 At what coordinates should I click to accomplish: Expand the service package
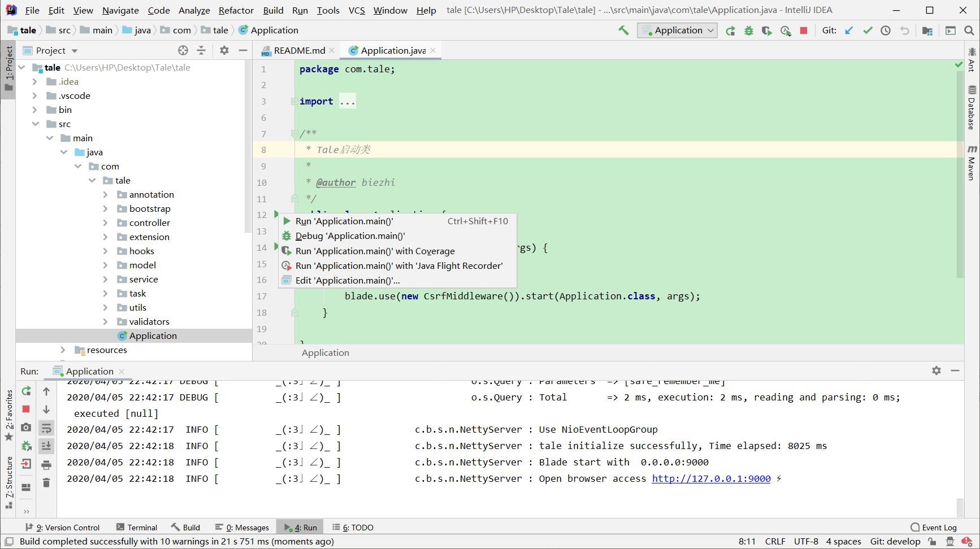(x=105, y=280)
